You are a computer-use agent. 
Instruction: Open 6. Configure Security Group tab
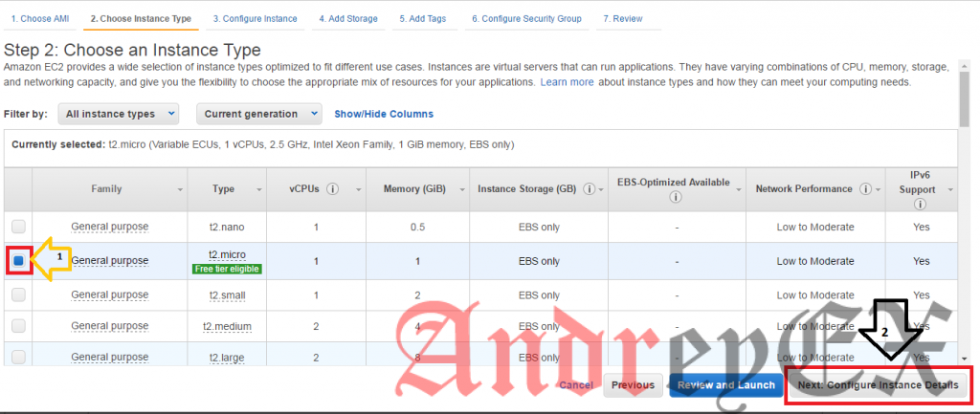(526, 19)
